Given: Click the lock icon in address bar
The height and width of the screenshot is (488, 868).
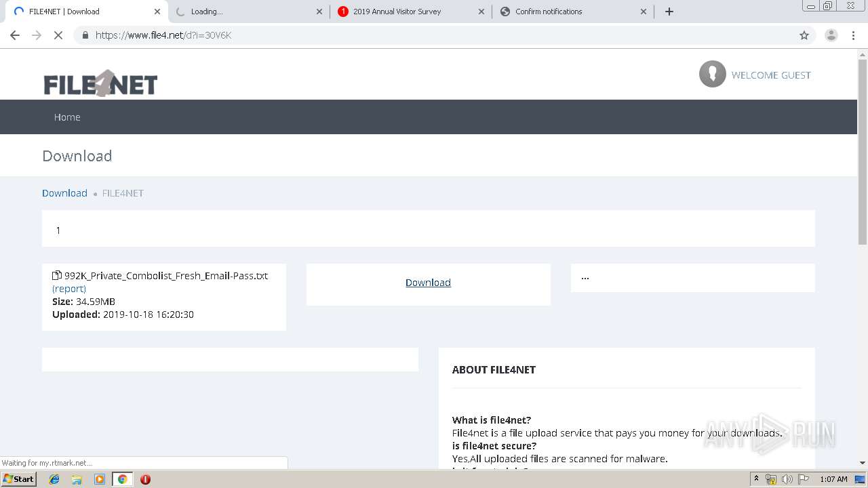Looking at the screenshot, I should tap(85, 35).
